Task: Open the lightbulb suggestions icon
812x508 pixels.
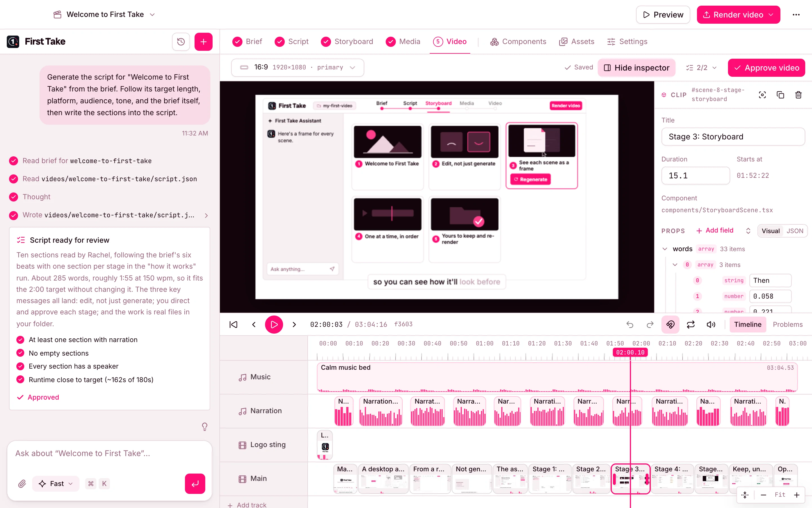Action: coord(204,426)
